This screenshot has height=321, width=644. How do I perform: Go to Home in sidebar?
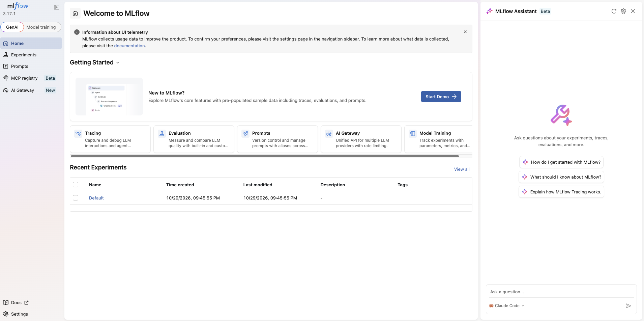[31, 43]
